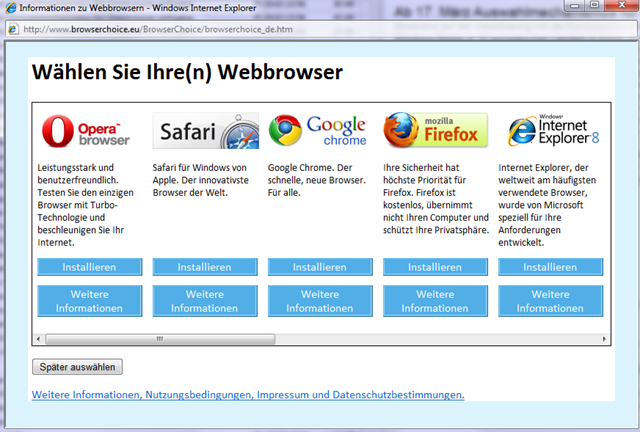Click the Internet Explorer title bar icon

coord(11,9)
